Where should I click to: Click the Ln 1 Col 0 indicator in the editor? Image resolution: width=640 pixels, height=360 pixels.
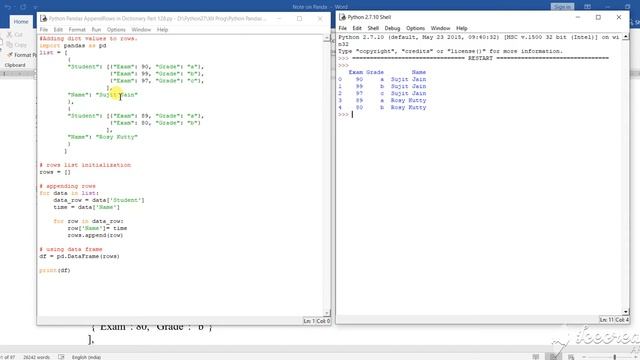[x=316, y=321]
